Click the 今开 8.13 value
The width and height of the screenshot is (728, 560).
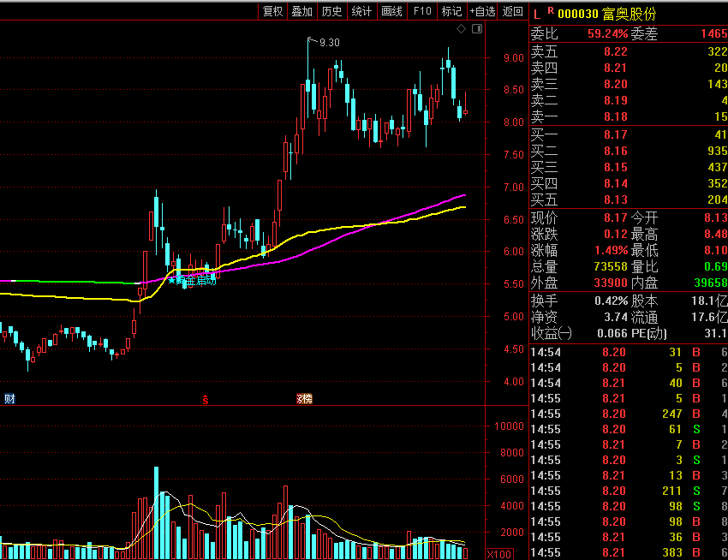pos(715,217)
